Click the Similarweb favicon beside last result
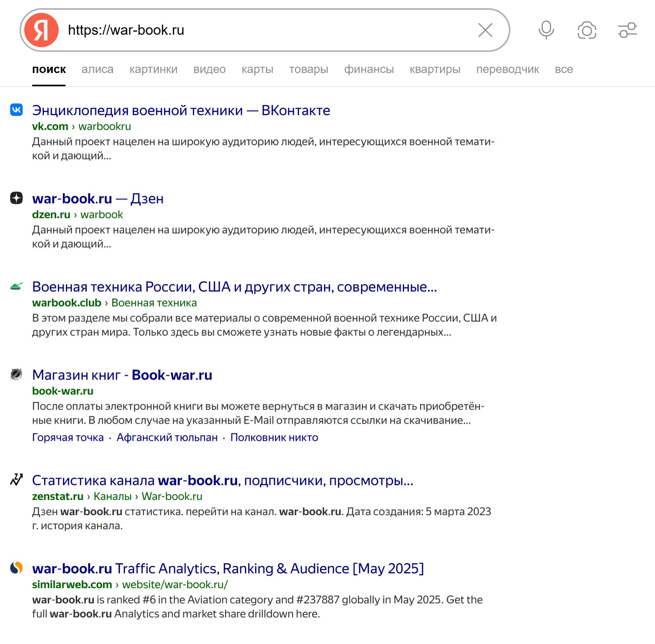655x644 pixels. [16, 568]
